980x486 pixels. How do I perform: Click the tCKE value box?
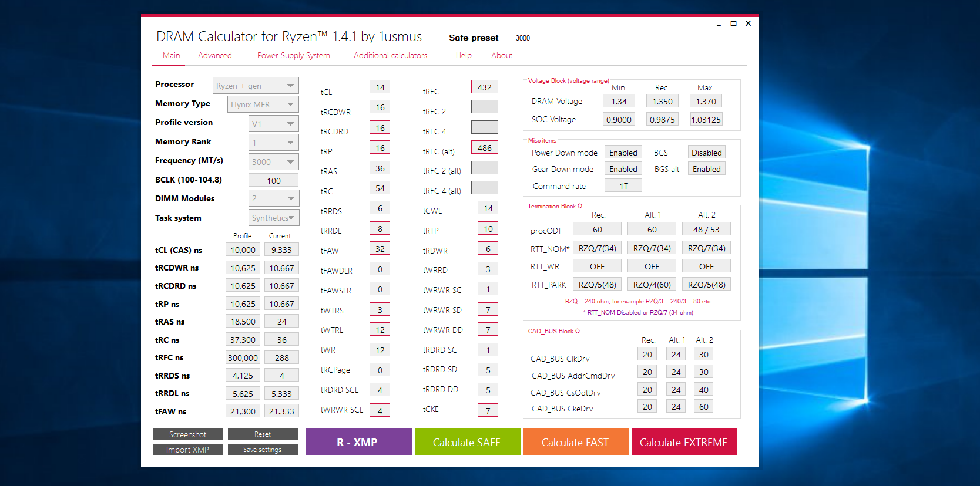point(488,410)
